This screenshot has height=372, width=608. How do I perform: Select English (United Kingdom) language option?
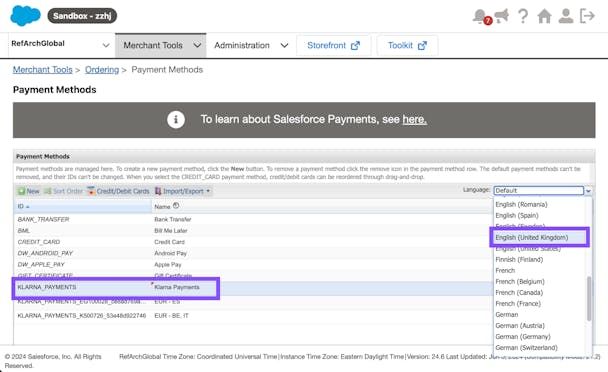pyautogui.click(x=532, y=237)
